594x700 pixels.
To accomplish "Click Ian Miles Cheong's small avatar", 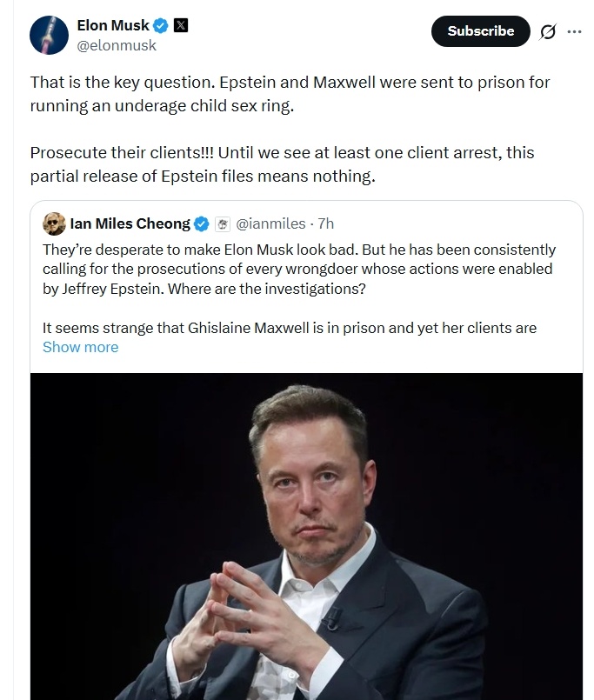I will point(55,223).
